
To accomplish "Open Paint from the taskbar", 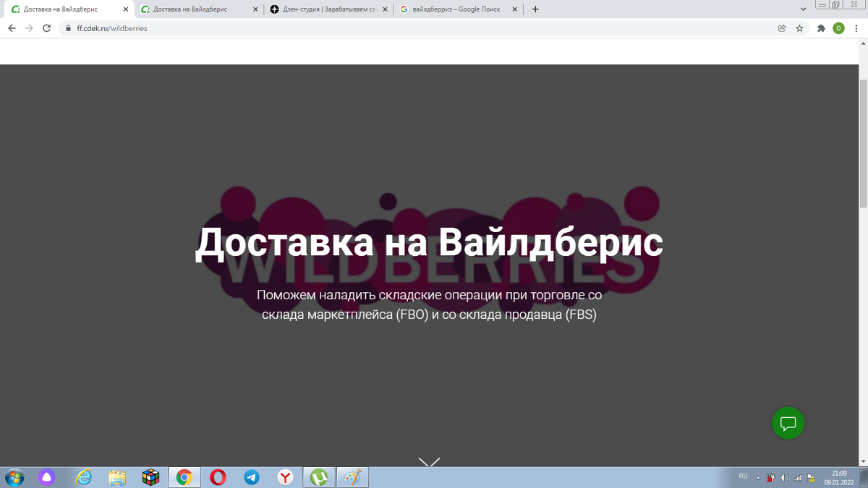I will pos(352,477).
